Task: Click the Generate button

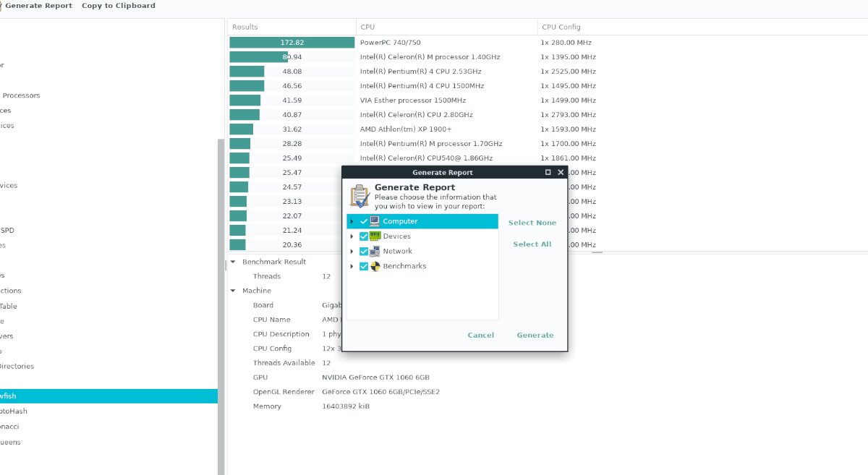Action: click(535, 335)
